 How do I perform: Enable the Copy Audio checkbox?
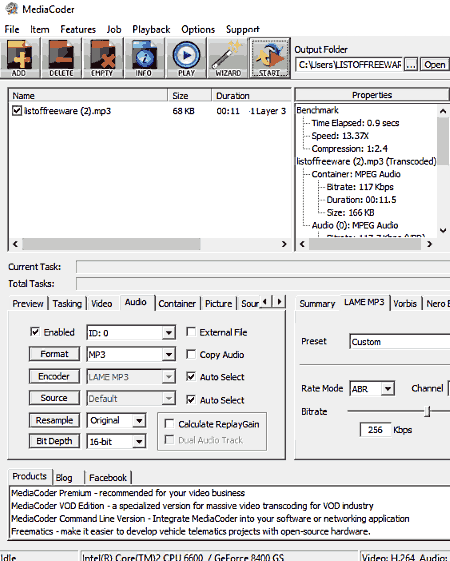(x=191, y=354)
